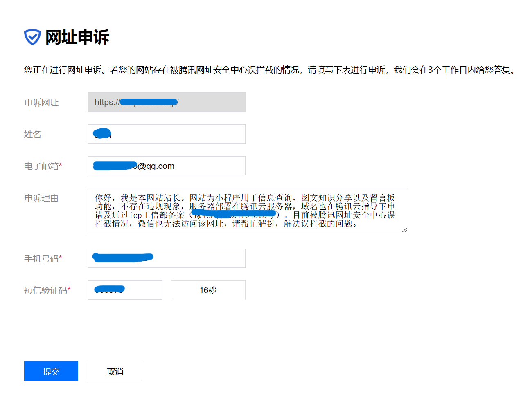Screen dimensions: 532x415
Task: Focus the 申诉网址 URL field
Action: tap(167, 102)
